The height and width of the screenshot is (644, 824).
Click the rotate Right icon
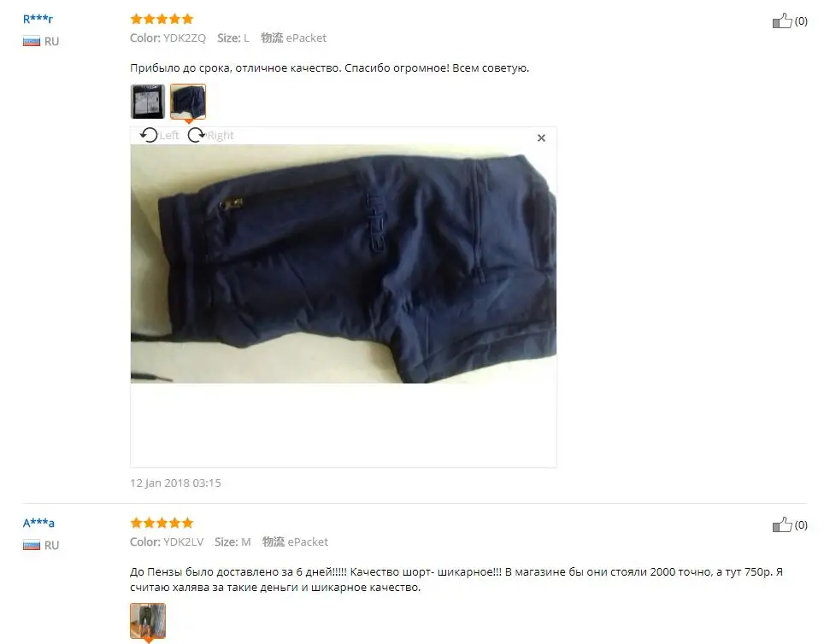coord(197,135)
